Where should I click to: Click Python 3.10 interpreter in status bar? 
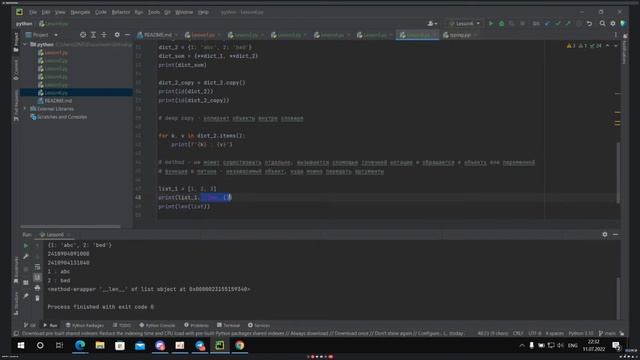pyautogui.click(x=581, y=333)
